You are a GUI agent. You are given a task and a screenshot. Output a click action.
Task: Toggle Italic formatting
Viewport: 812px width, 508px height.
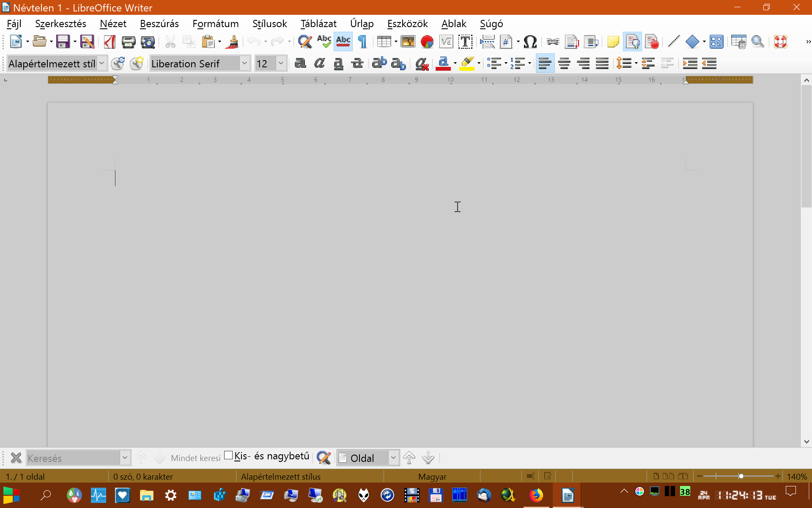(x=319, y=63)
